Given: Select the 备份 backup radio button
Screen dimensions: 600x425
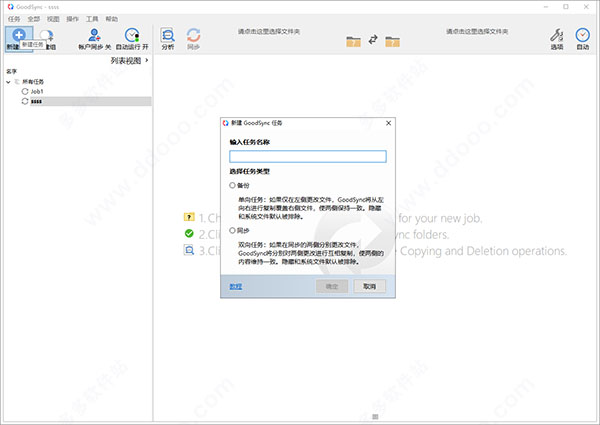Looking at the screenshot, I should coord(232,185).
